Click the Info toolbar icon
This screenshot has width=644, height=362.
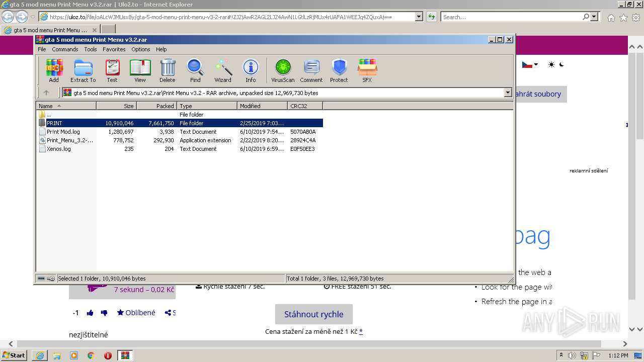tap(251, 70)
